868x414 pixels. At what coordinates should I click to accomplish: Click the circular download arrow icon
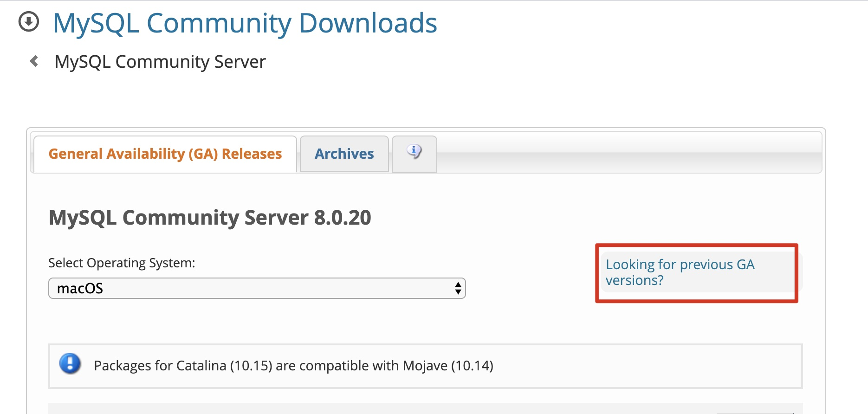tap(29, 22)
